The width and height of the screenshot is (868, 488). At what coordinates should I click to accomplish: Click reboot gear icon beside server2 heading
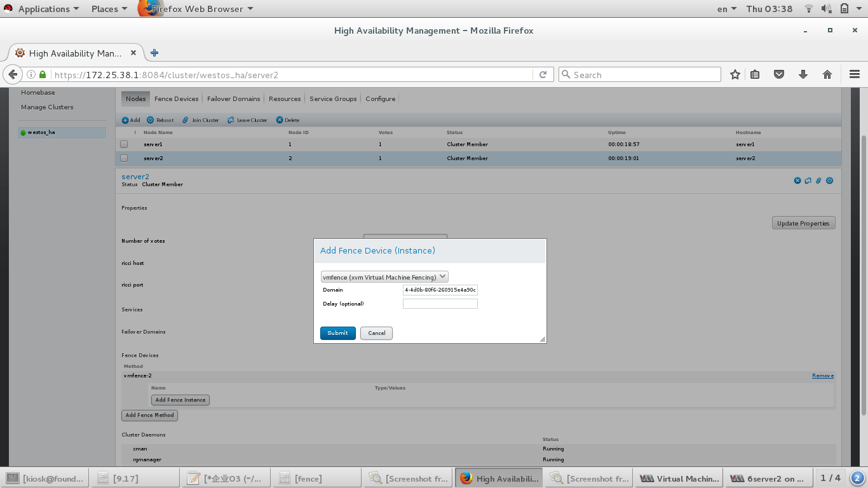click(x=829, y=180)
